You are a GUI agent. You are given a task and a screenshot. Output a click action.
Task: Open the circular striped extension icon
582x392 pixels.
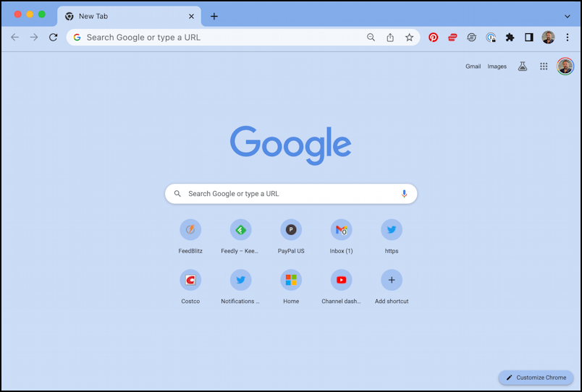coord(471,37)
